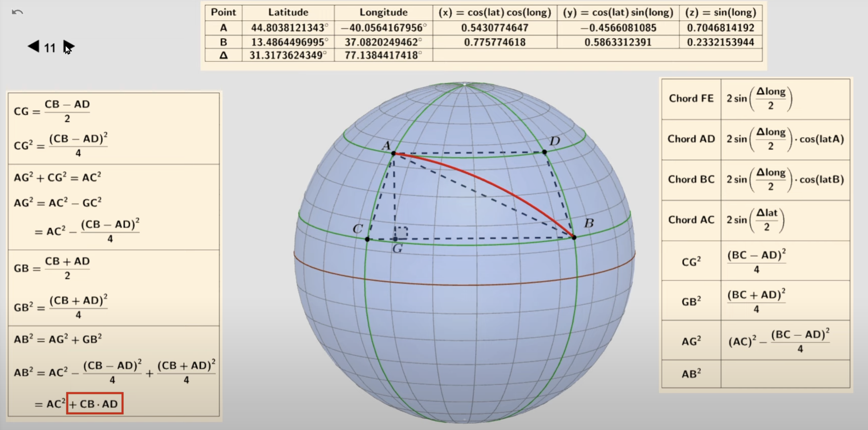Click the red great-circle arc AB
This screenshot has height=430, width=868.
point(488,182)
